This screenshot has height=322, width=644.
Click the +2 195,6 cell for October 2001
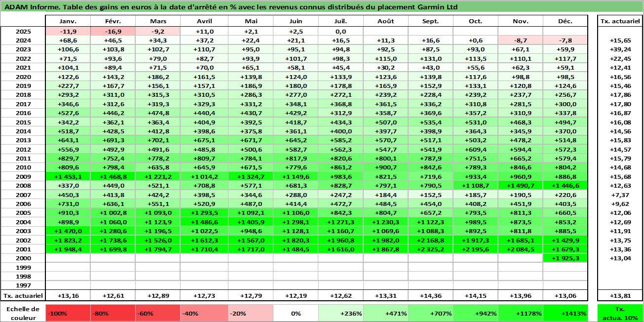476,249
